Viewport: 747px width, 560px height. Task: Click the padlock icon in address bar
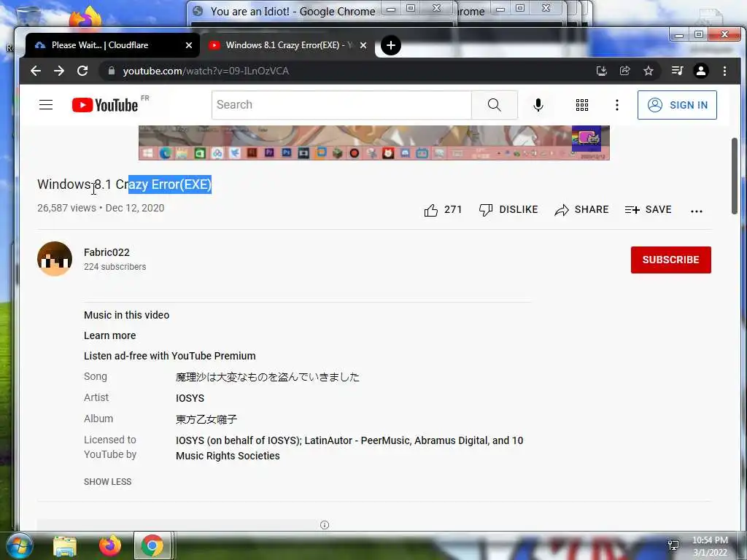pyautogui.click(x=112, y=71)
